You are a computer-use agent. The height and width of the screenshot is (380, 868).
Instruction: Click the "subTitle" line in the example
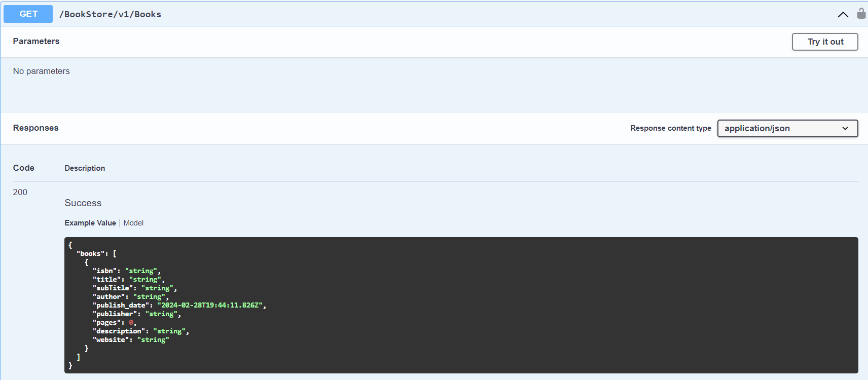(x=135, y=288)
